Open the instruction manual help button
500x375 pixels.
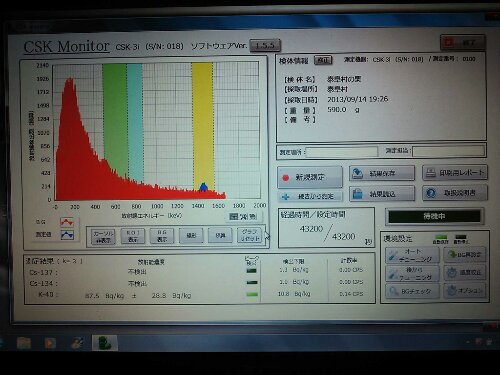coord(455,193)
